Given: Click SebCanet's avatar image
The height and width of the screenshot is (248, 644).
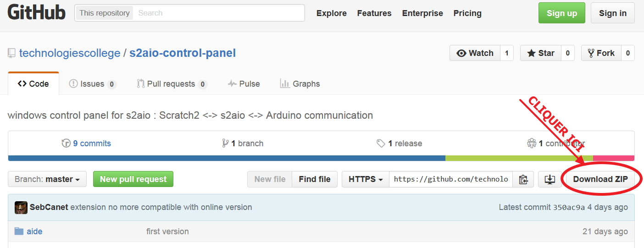Looking at the screenshot, I should 21,207.
